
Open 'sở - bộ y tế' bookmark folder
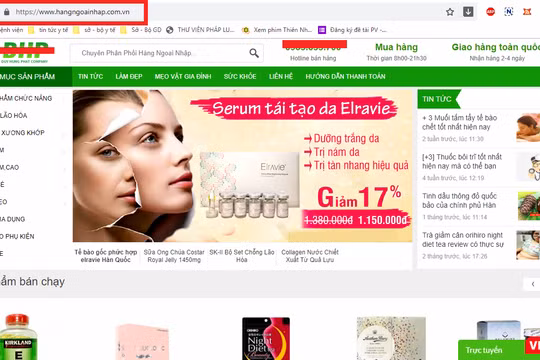point(94,30)
